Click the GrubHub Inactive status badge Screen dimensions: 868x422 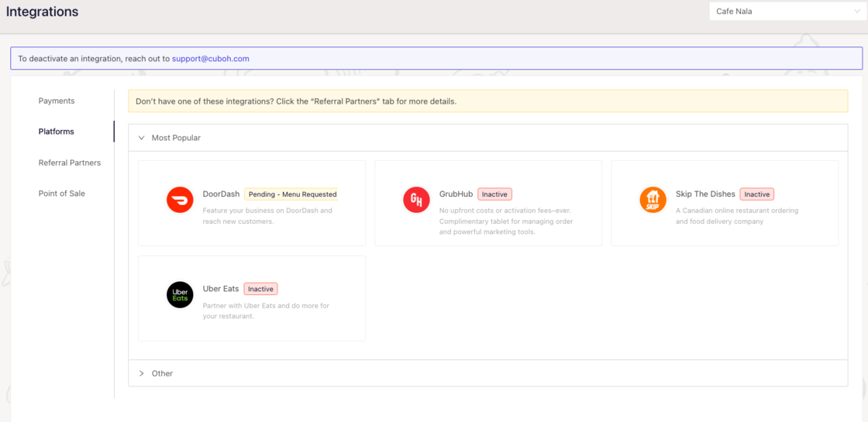click(494, 194)
